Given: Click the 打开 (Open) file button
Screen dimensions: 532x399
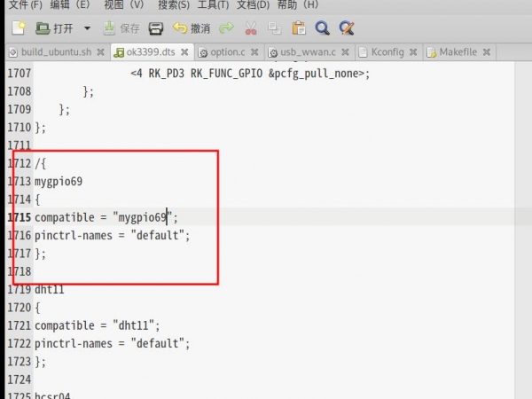Looking at the screenshot, I should click(x=55, y=28).
